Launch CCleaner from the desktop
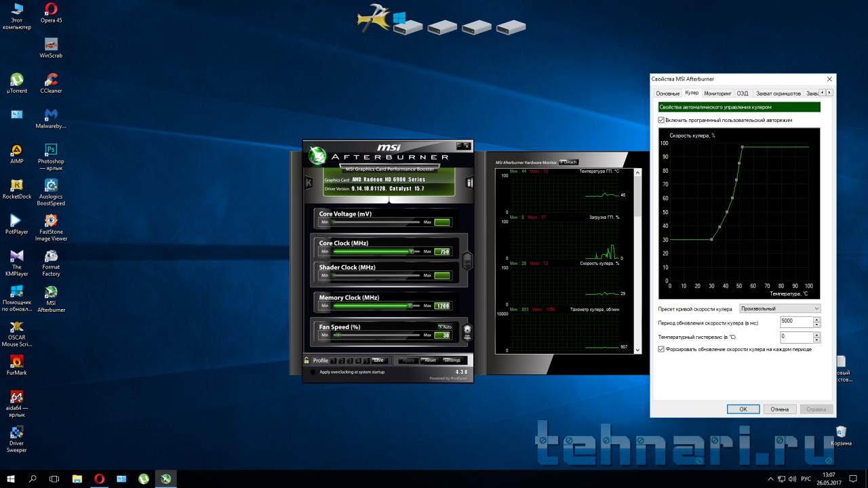The width and height of the screenshot is (868, 488). coord(51,83)
